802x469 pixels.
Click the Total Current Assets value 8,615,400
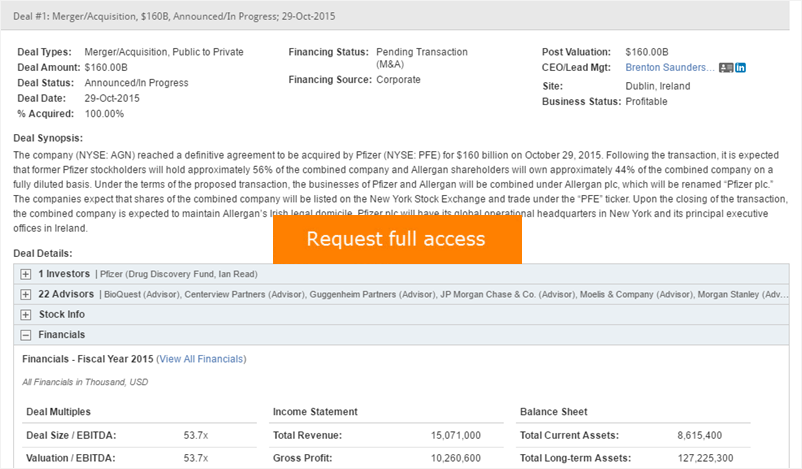click(x=700, y=435)
